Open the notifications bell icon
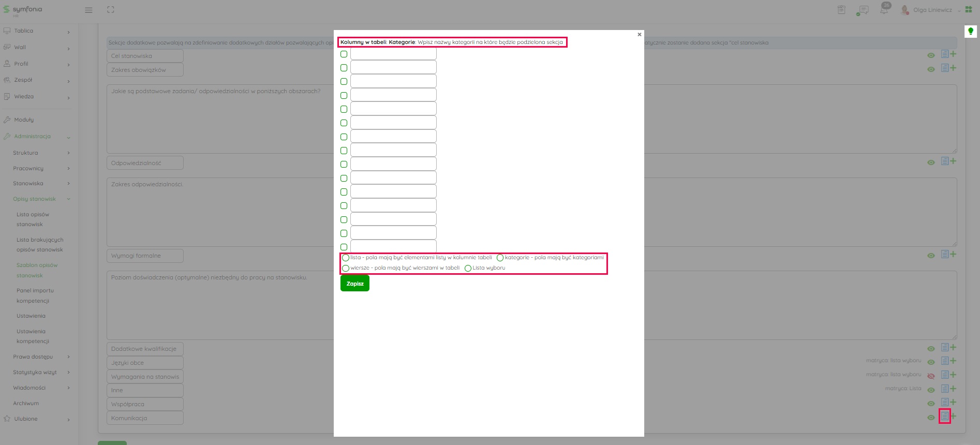Screen dimensions: 980x445 point(884,10)
